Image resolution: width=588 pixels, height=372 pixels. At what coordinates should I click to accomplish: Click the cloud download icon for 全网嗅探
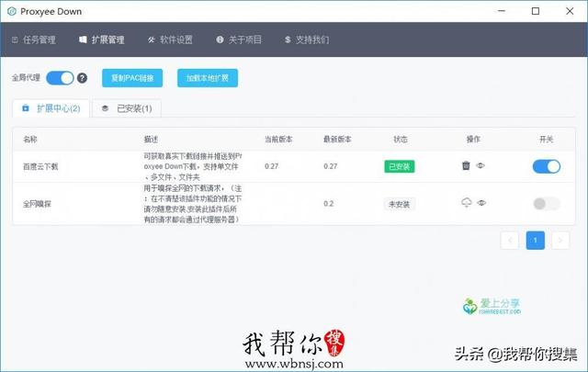pos(466,202)
